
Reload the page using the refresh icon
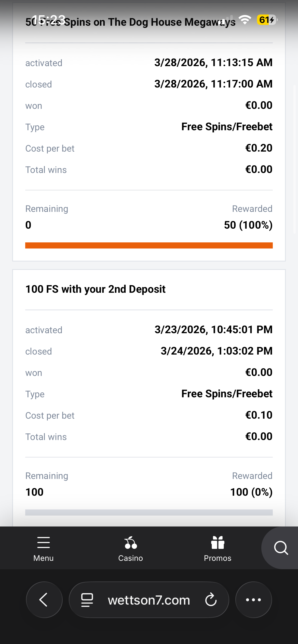(x=211, y=600)
